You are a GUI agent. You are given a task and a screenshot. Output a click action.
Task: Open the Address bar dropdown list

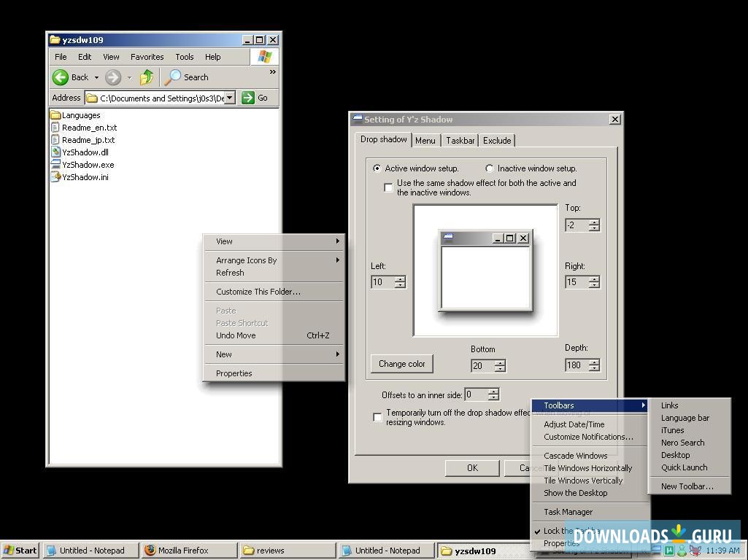coord(229,97)
